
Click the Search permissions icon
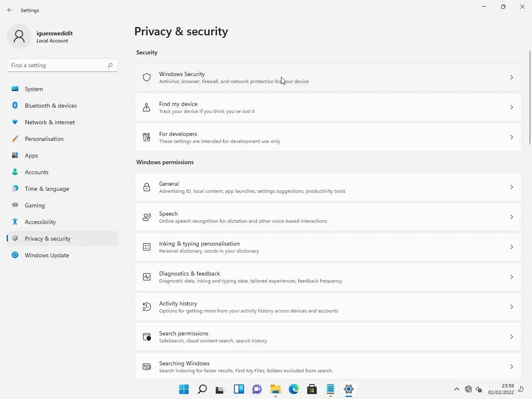(147, 337)
